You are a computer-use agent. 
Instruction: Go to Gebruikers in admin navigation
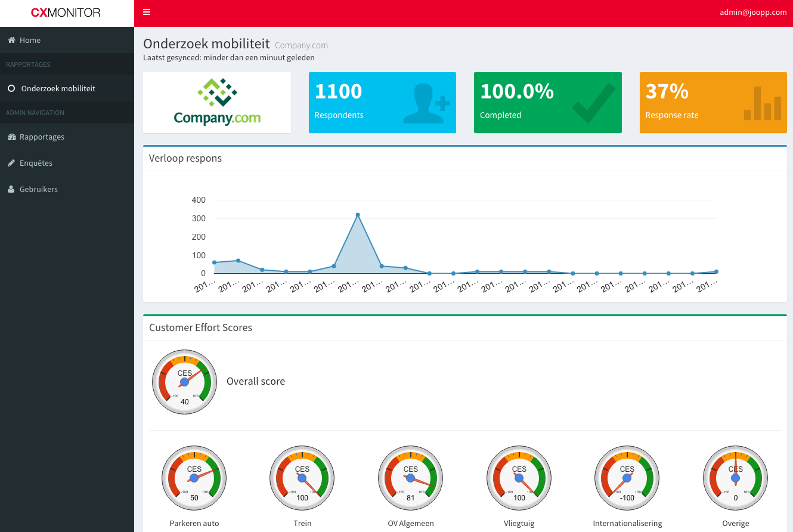39,190
